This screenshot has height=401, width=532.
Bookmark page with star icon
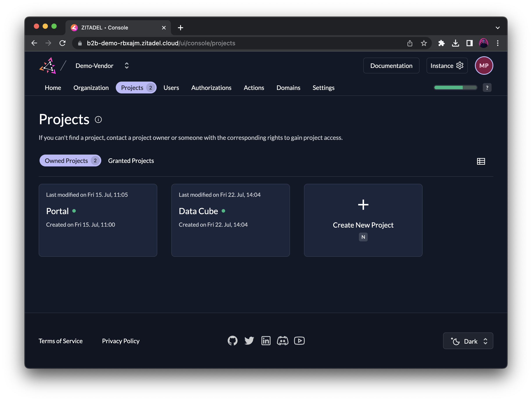click(x=423, y=43)
